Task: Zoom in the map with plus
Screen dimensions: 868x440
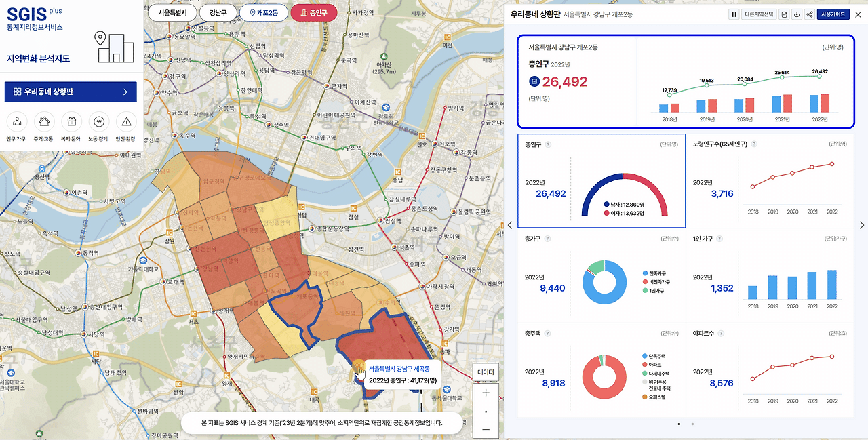Action: coord(486,393)
